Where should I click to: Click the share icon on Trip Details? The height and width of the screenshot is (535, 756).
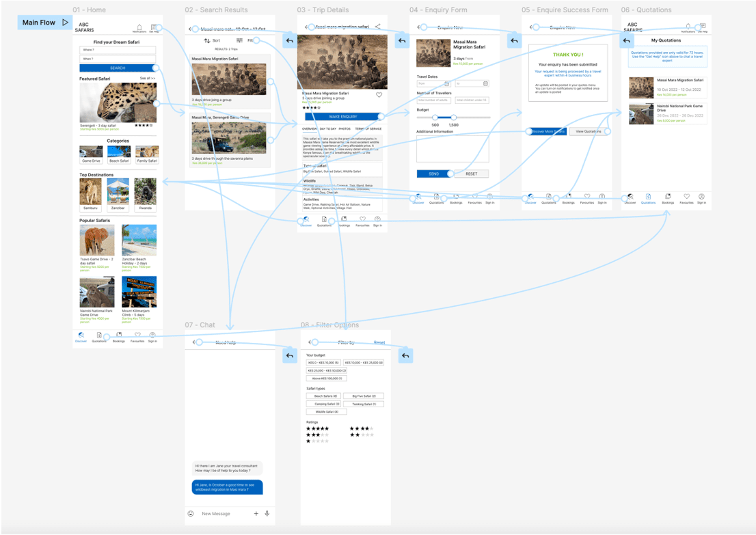[378, 27]
